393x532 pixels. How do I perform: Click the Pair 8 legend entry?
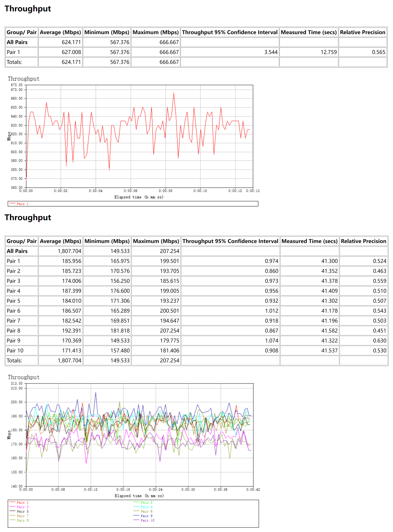click(x=146, y=516)
